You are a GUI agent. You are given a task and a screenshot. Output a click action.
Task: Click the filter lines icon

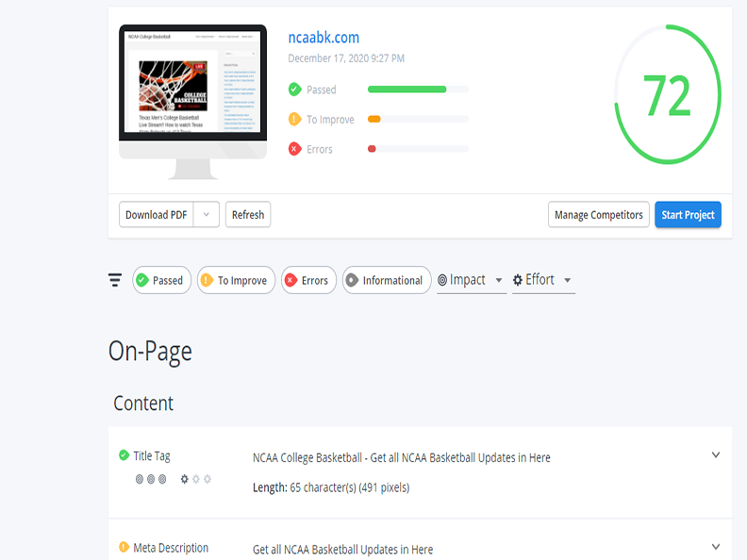click(115, 280)
